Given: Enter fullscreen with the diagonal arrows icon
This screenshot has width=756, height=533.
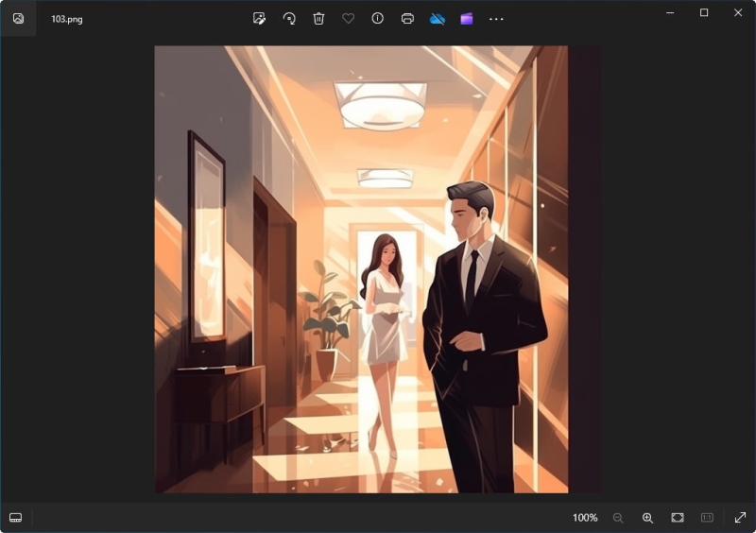Looking at the screenshot, I should coord(740,518).
